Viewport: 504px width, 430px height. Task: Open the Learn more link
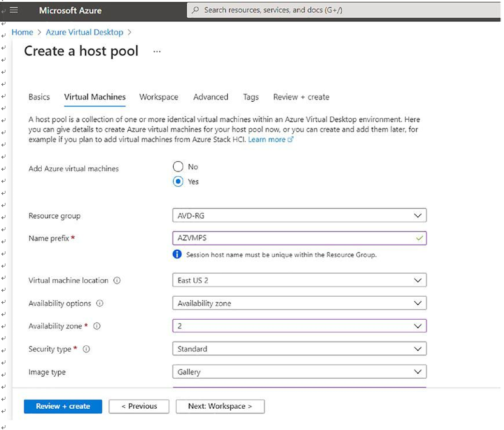point(267,139)
